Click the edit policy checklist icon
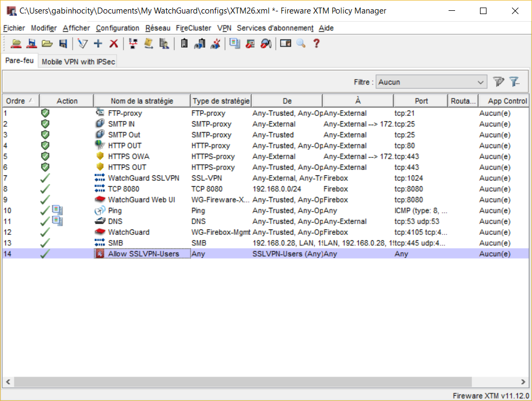This screenshot has height=401, width=532. (82, 43)
